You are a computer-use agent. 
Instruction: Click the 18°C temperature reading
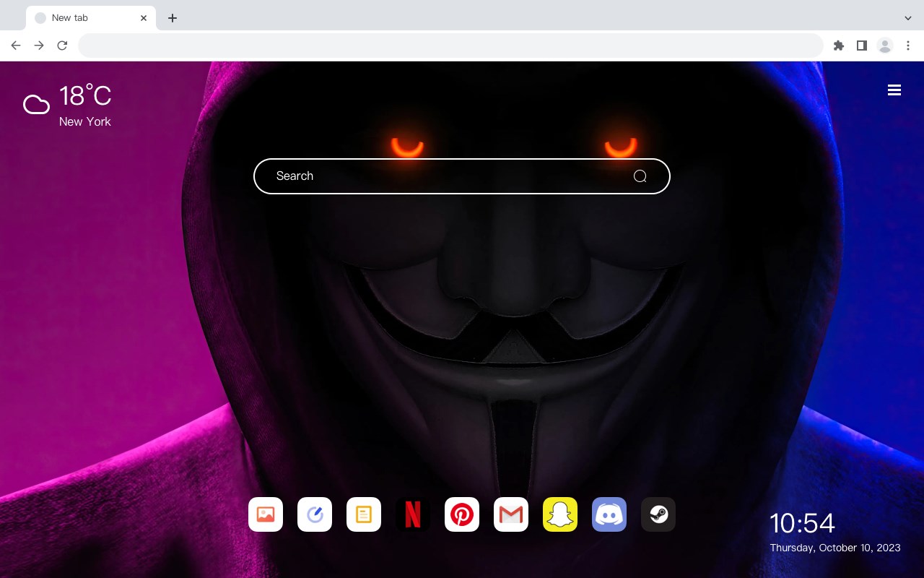click(x=85, y=95)
